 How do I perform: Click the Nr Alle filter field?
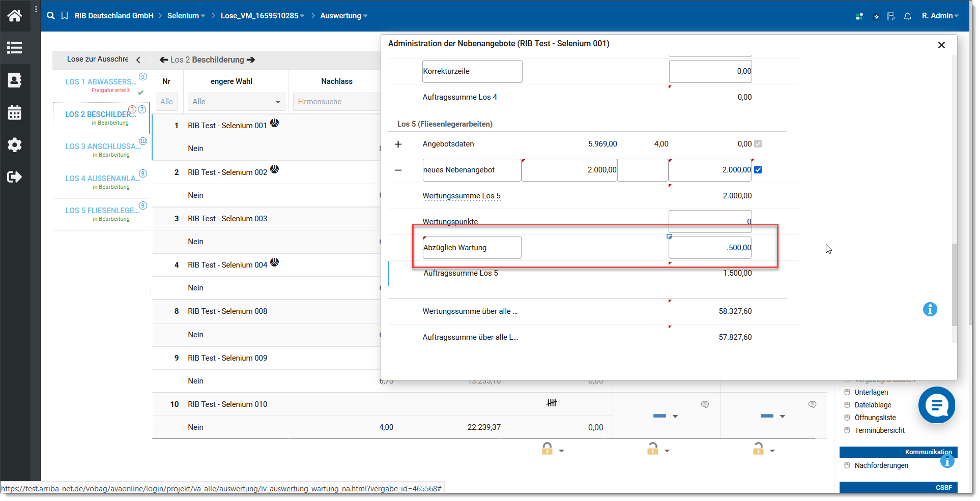(166, 102)
